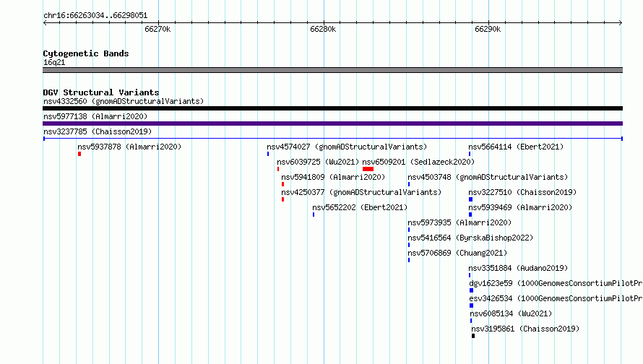This screenshot has height=364, width=643.
Task: Click the 66270k ruler position label
Action: tap(157, 29)
